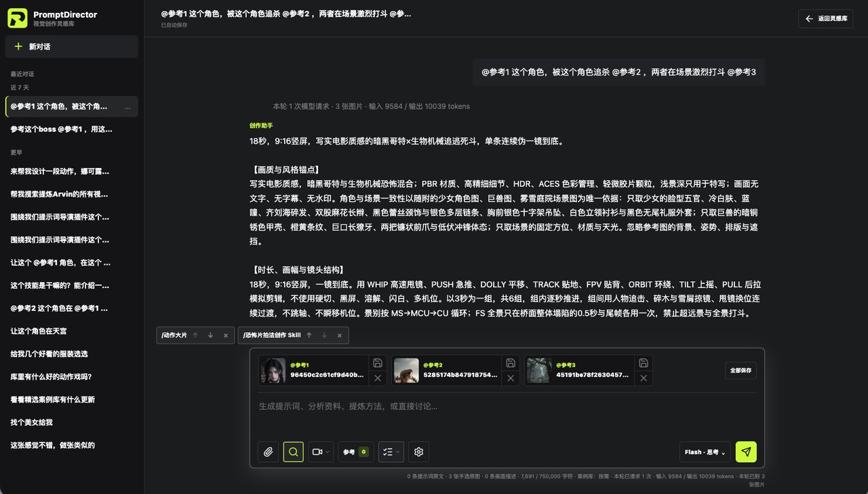The height and width of the screenshot is (494, 868).
Task: Open the Flash · 思考 model selector
Action: click(x=705, y=452)
